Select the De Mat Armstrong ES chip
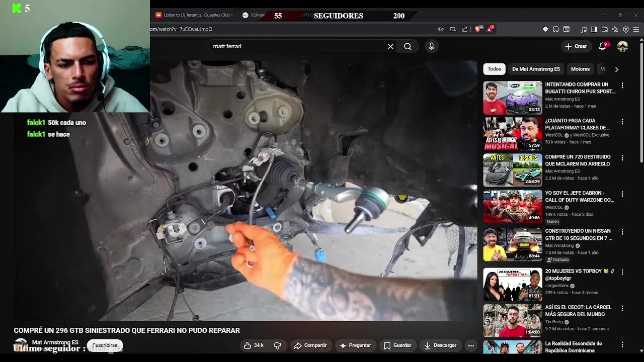 (x=536, y=69)
